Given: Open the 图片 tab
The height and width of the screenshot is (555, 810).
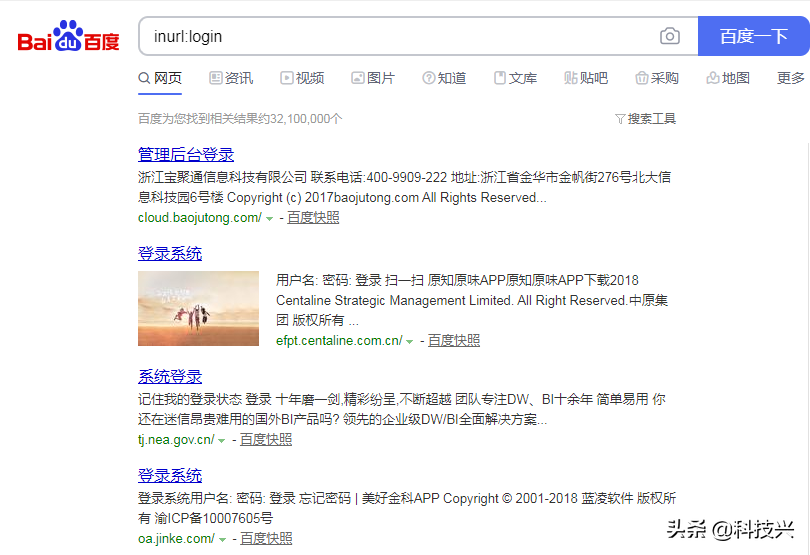Looking at the screenshot, I should pyautogui.click(x=373, y=78).
